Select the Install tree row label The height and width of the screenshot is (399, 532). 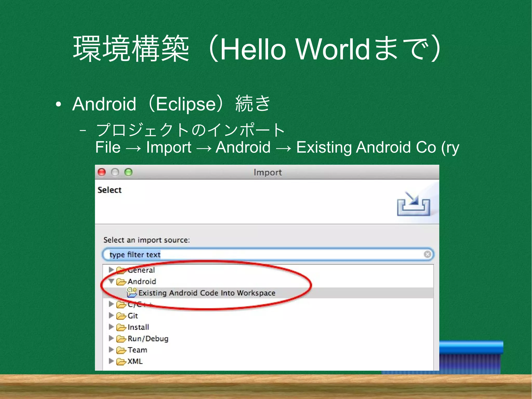(x=138, y=327)
